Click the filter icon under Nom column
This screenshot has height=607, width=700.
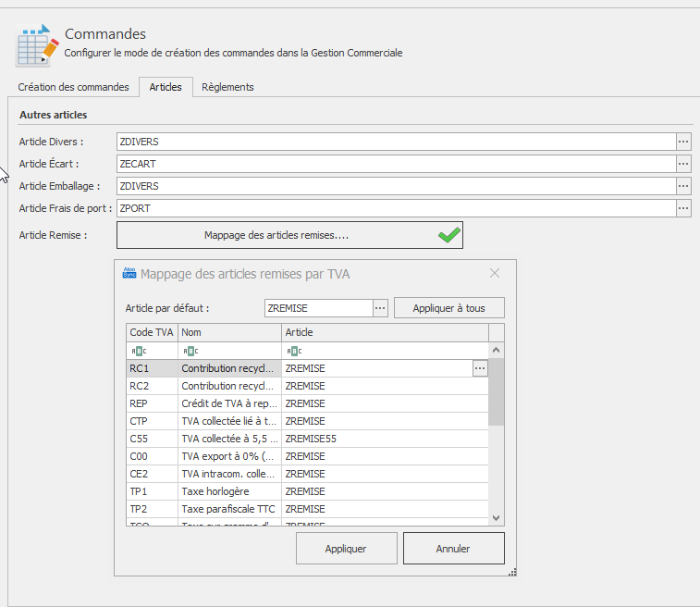190,351
